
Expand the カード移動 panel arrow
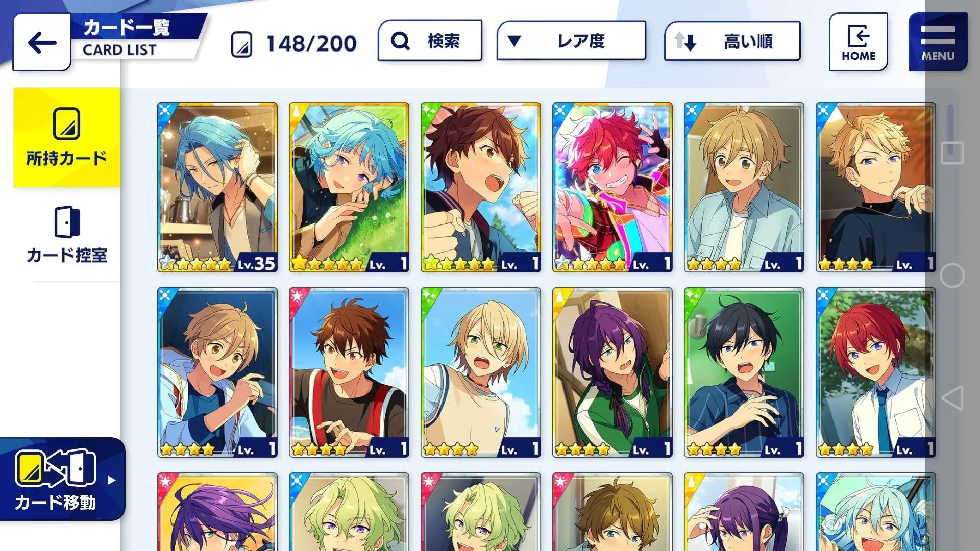click(112, 480)
